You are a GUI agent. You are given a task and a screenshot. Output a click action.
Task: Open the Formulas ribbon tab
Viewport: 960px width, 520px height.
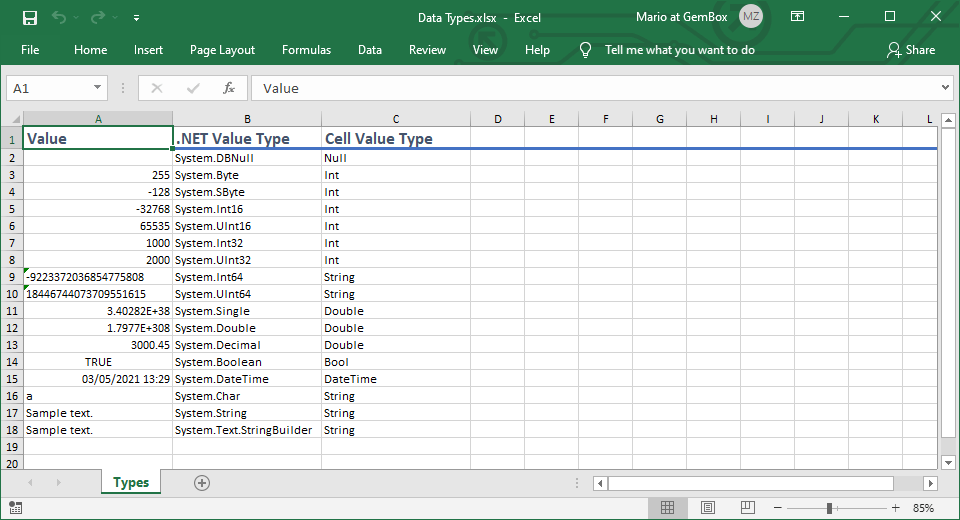click(x=306, y=50)
